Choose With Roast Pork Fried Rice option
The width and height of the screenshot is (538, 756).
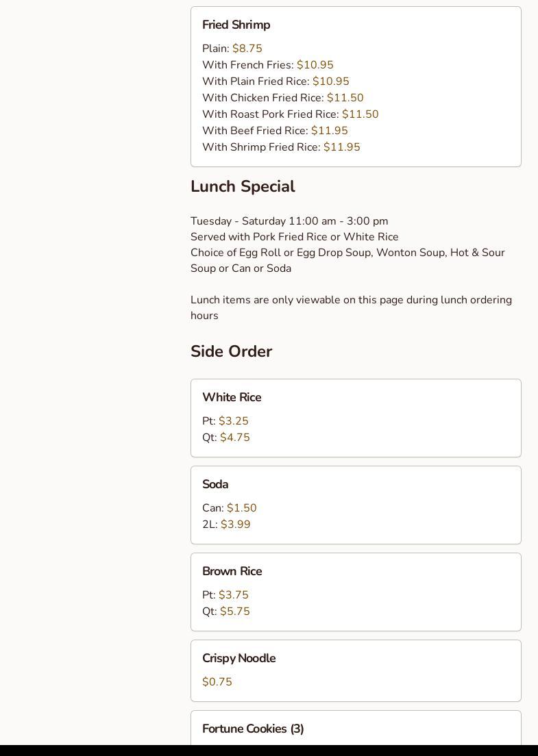(290, 114)
